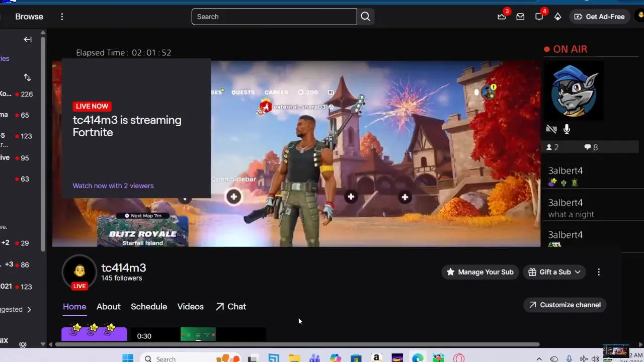Click the Career tab in the game stream
644x362 pixels.
pos(276,93)
